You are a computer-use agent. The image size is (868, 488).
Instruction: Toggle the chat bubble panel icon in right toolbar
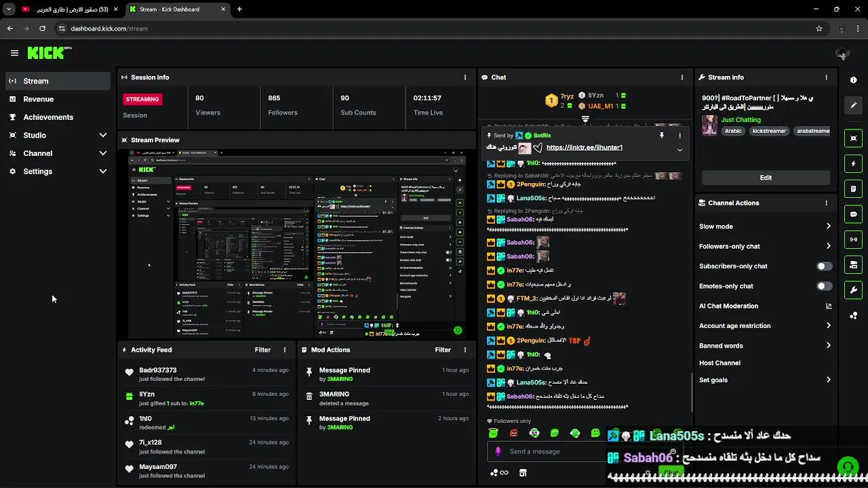(853, 214)
